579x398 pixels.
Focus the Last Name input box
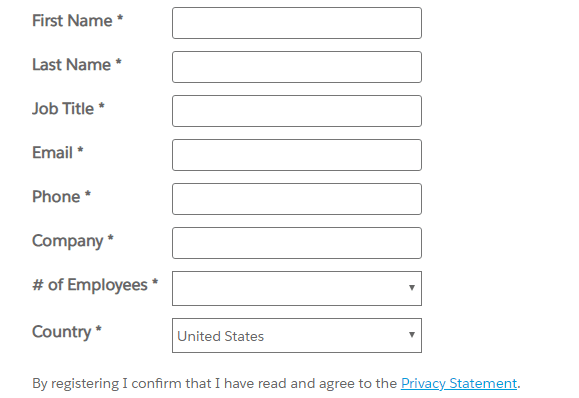pos(297,67)
